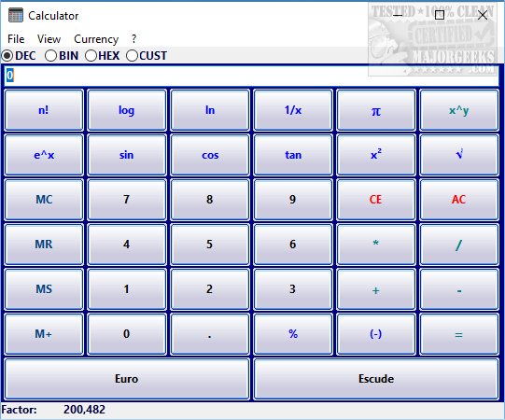Click the Euro conversion button
Viewport: 505px width, 420px height.
point(127,379)
